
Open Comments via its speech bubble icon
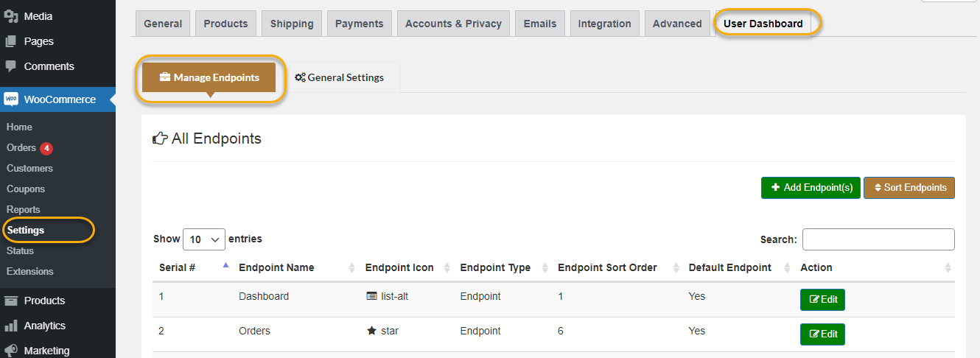(x=11, y=66)
